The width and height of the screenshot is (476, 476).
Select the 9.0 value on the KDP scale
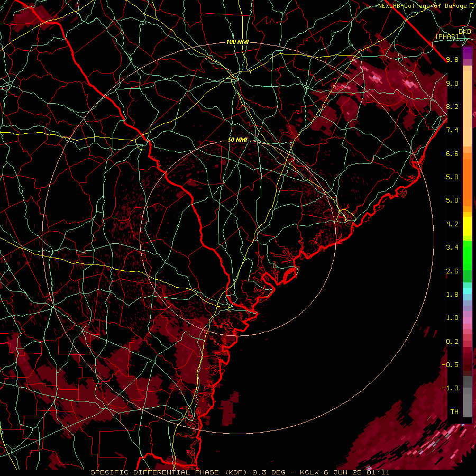[452, 83]
